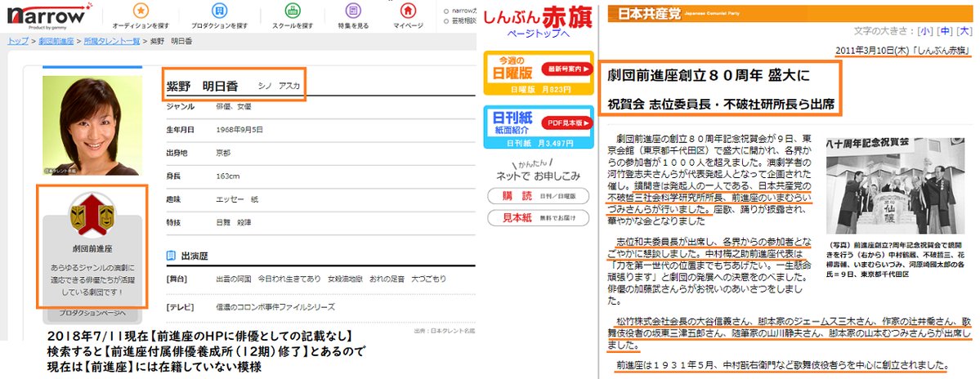Click the ネットで お申しこみ text
Image resolution: width=980 pixels, height=379 pixels.
[x=538, y=176]
